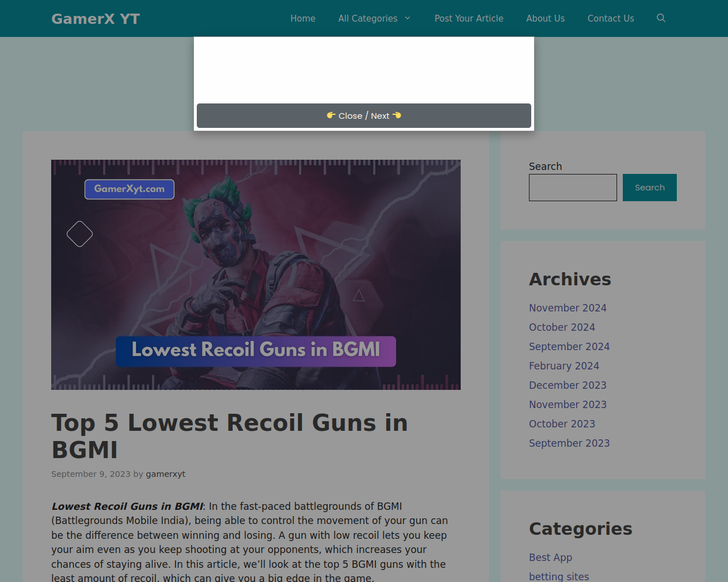728x582 pixels.
Task: Open February 2024 archive
Action: click(564, 366)
